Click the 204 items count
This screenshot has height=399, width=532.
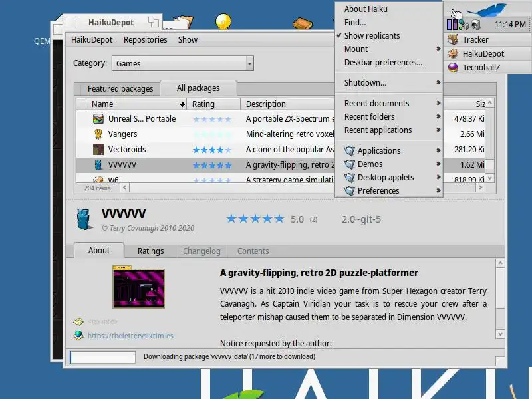[x=97, y=188]
